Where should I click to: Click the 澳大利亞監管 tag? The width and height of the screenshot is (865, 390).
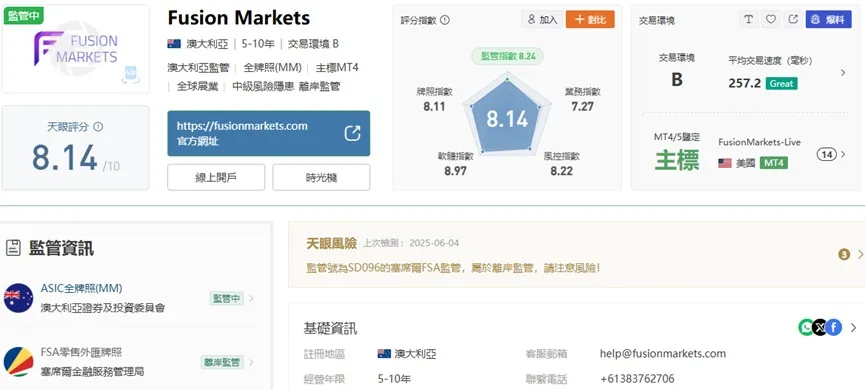[198, 68]
